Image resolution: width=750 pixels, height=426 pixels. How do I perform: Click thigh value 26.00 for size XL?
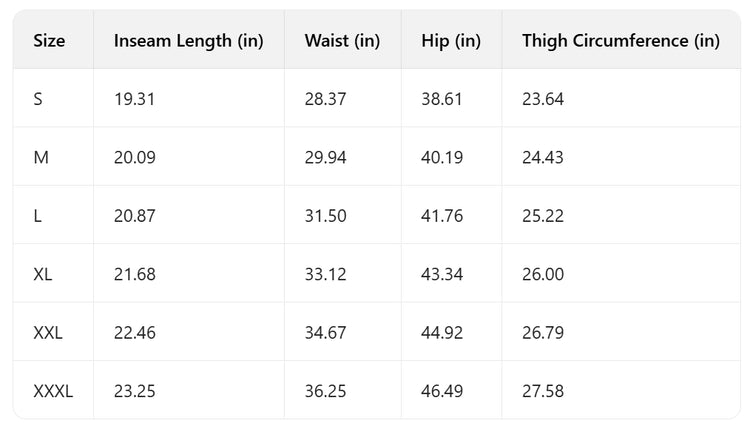click(x=542, y=274)
